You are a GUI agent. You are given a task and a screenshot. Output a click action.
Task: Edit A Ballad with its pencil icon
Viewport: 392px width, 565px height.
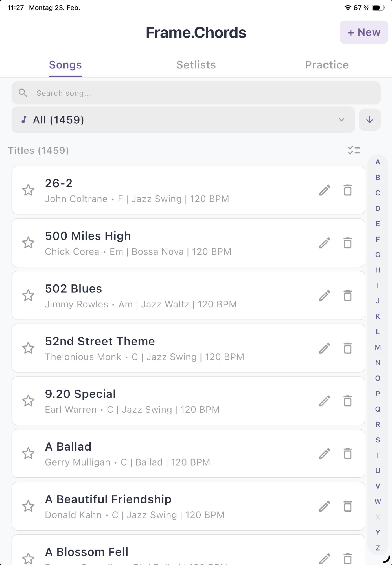pos(325,453)
